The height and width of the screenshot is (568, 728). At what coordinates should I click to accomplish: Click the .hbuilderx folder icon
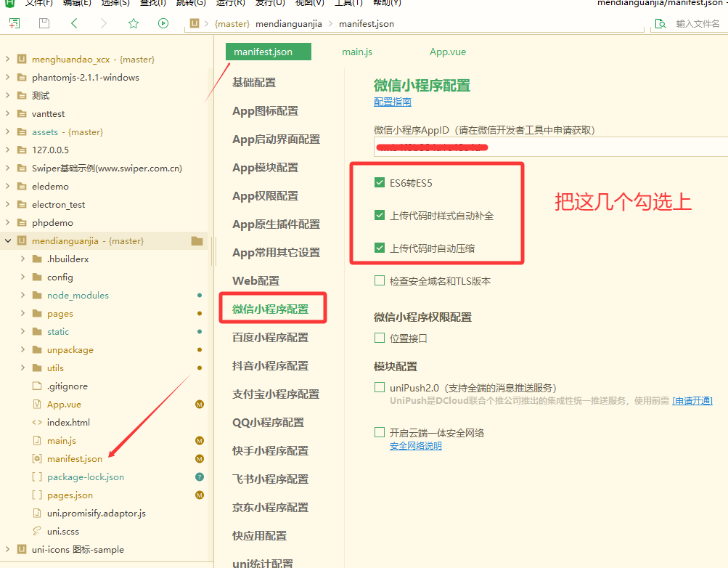click(37, 259)
